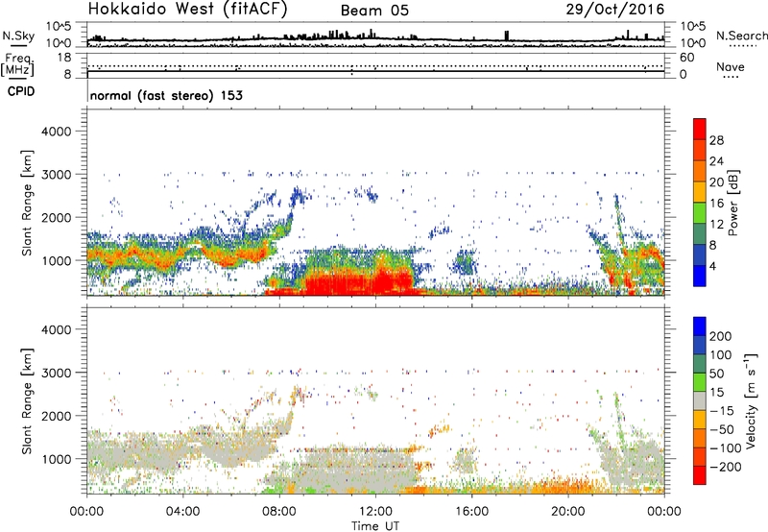Click the '04:00' time tick label
The width and height of the screenshot is (768, 532).
[x=182, y=512]
